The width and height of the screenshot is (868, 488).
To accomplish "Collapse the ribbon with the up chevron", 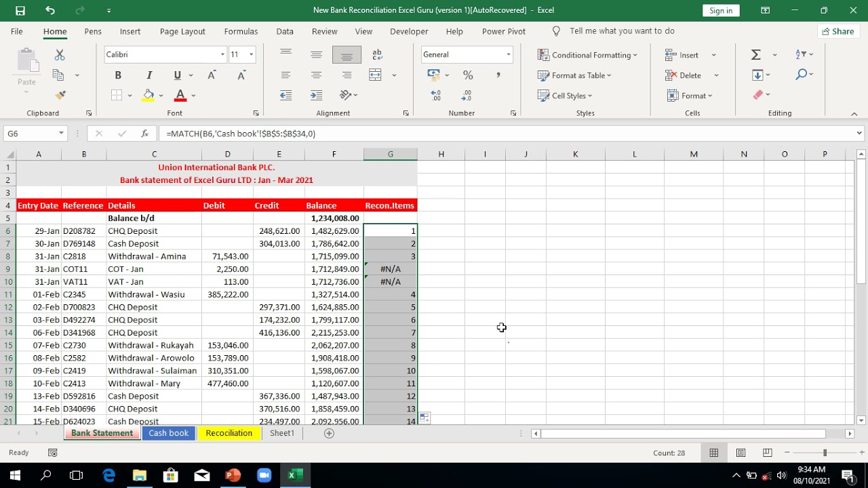I will click(854, 114).
